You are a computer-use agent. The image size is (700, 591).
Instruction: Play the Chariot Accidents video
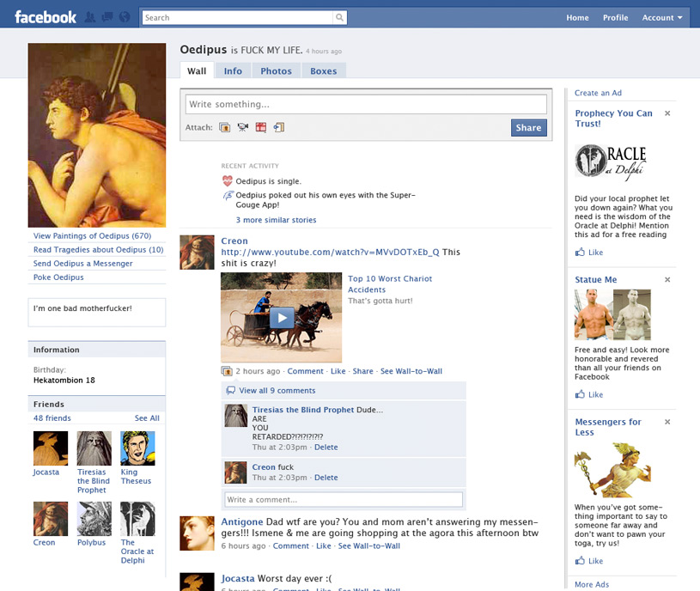[x=281, y=318]
